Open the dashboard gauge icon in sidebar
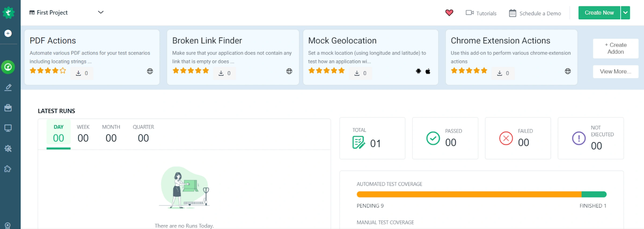Screen dimensions: 644x229 pos(8,67)
